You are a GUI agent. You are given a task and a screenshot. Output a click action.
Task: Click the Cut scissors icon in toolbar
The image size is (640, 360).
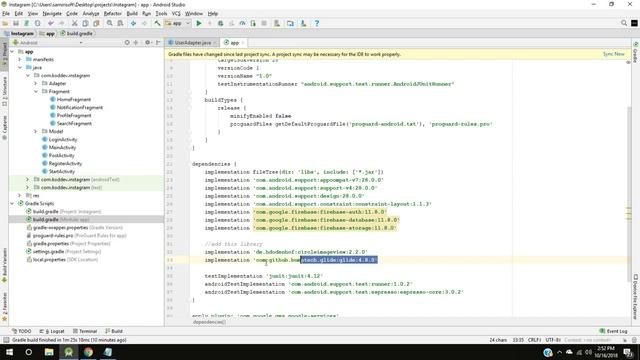pos(75,23)
